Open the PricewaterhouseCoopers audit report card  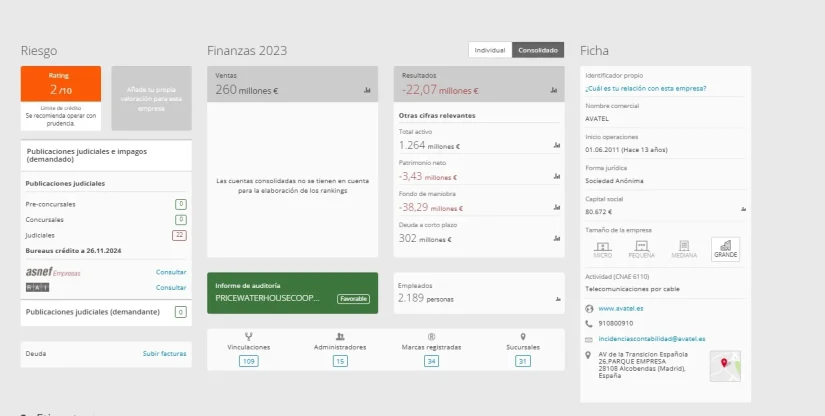point(292,292)
